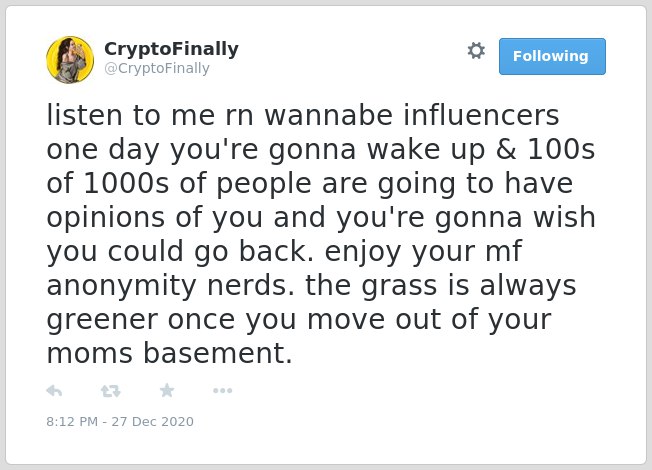Favorite the tweet with the star icon

tap(167, 390)
